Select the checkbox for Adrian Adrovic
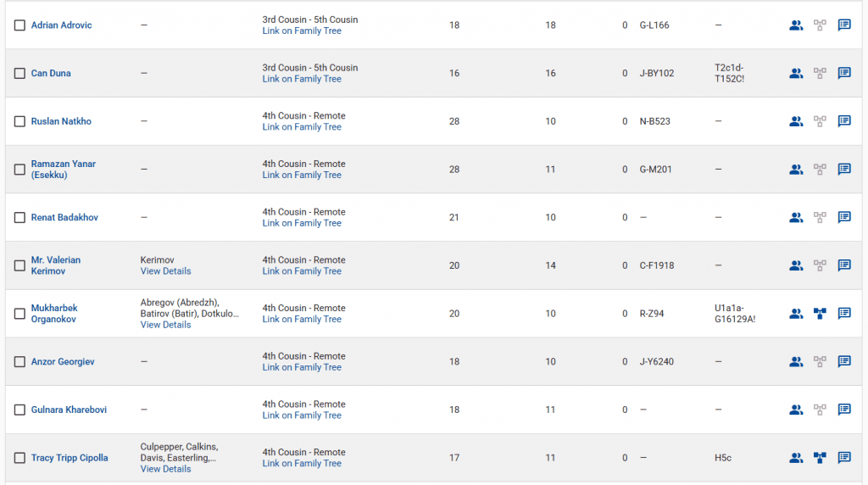Viewport: 868px width, 485px height. click(x=19, y=25)
